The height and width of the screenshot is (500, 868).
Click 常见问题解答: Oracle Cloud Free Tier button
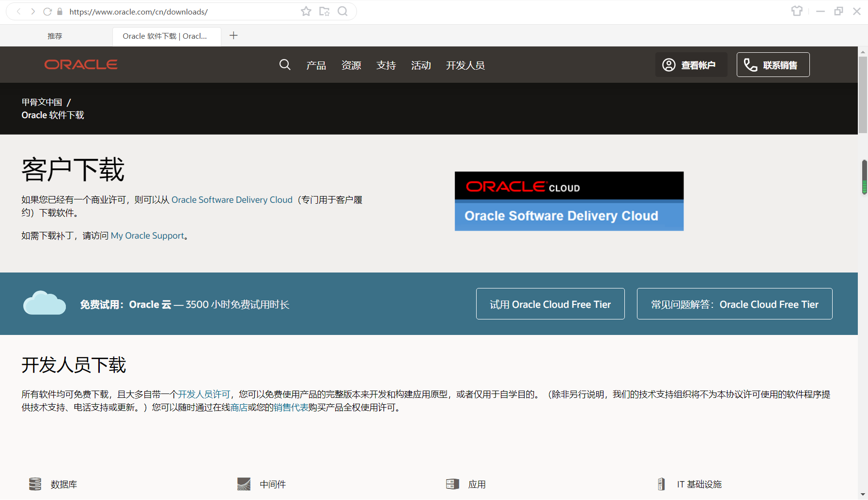[735, 304]
